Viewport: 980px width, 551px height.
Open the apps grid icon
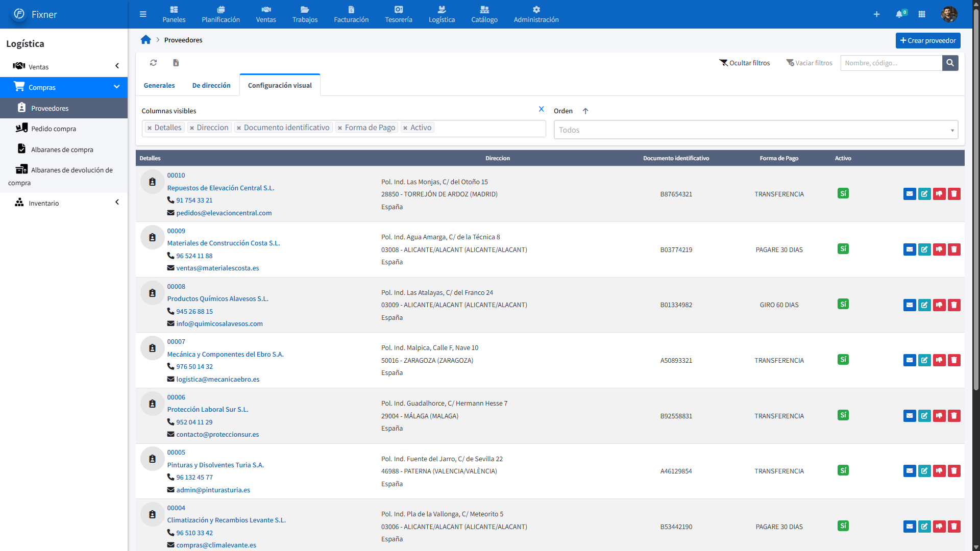[x=921, y=14]
